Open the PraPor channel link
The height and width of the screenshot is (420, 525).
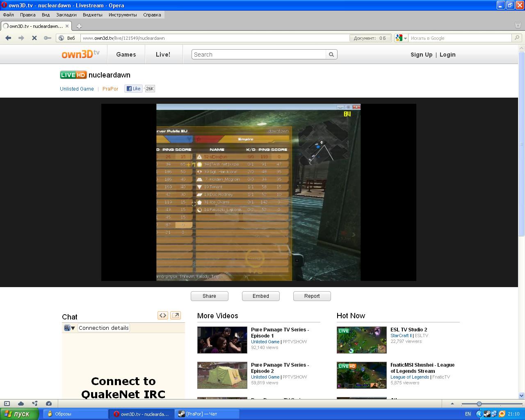tap(110, 89)
